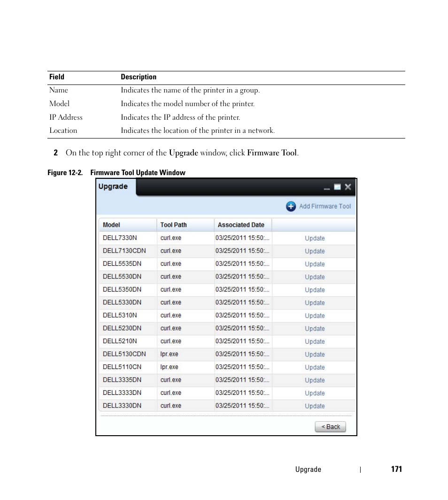Click Update for DELL7130CDN
The height and width of the screenshot is (500, 448).
[314, 251]
